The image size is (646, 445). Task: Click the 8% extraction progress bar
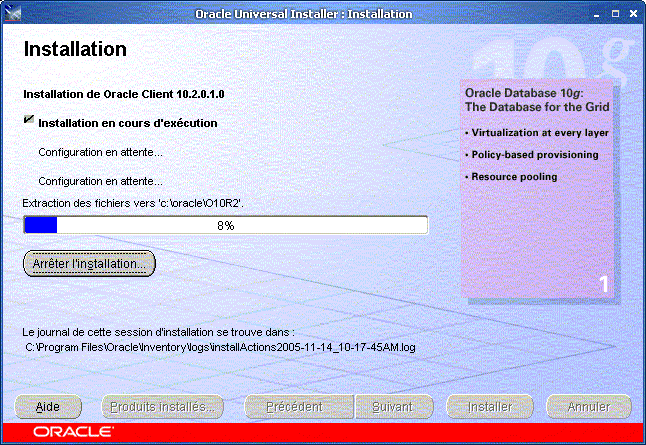tap(225, 225)
